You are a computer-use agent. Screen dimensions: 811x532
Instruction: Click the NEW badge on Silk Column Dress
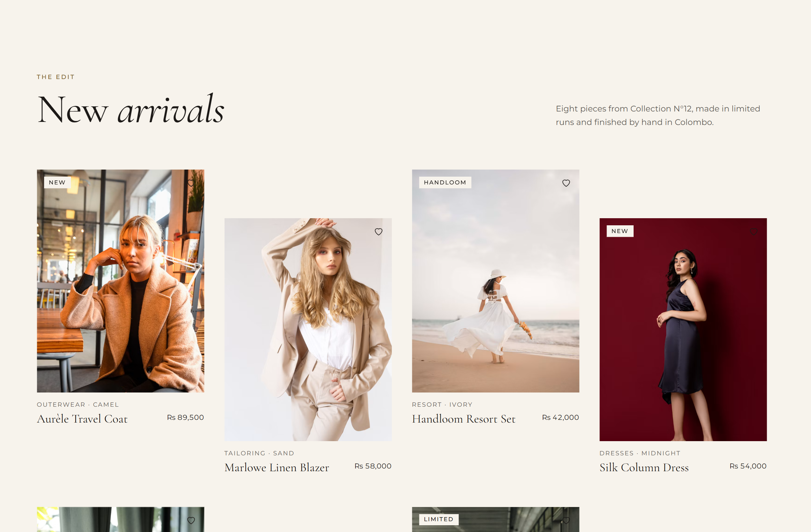[x=620, y=231]
